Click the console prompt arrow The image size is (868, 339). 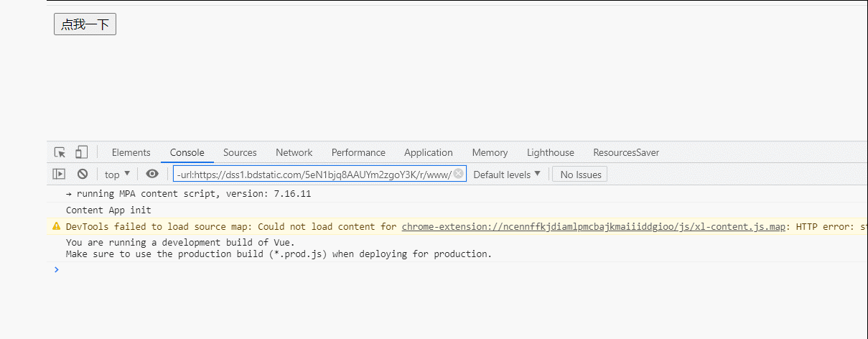pyautogui.click(x=57, y=269)
